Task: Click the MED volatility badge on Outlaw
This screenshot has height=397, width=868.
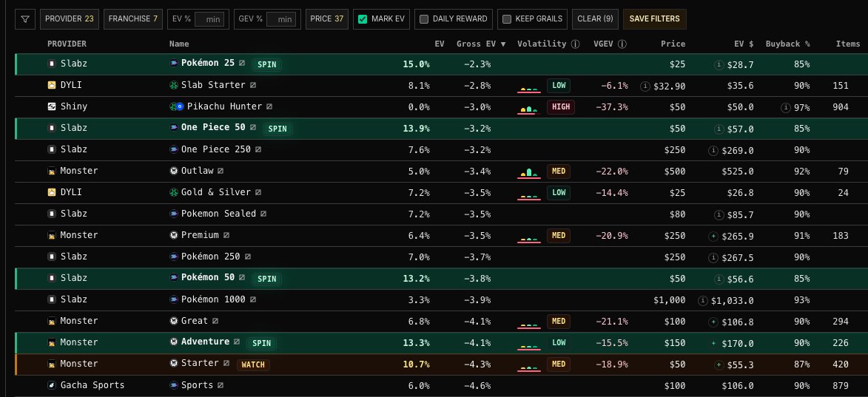Action: (x=559, y=172)
